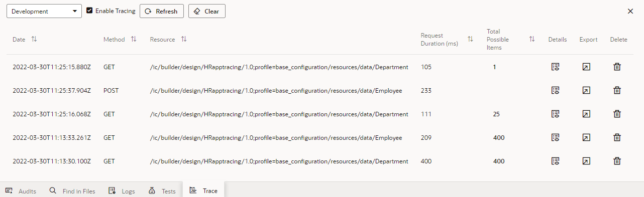Click the Details column header
Screen dimensions: 644x197
click(558, 40)
